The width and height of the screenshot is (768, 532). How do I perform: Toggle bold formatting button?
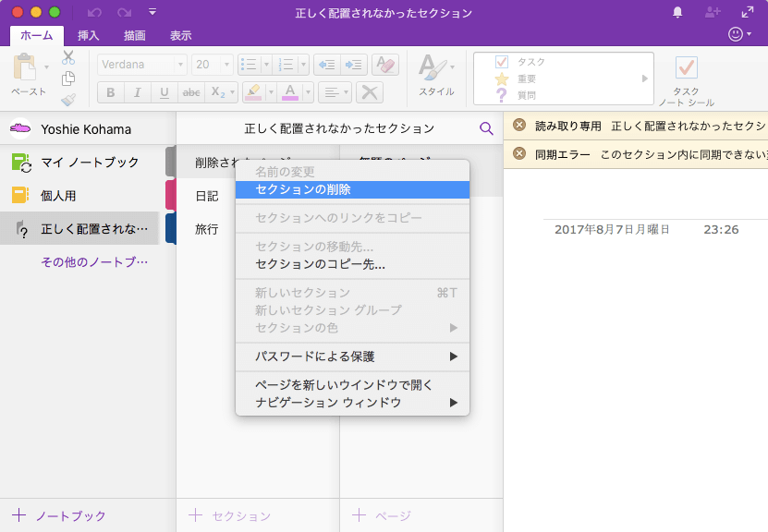click(111, 92)
